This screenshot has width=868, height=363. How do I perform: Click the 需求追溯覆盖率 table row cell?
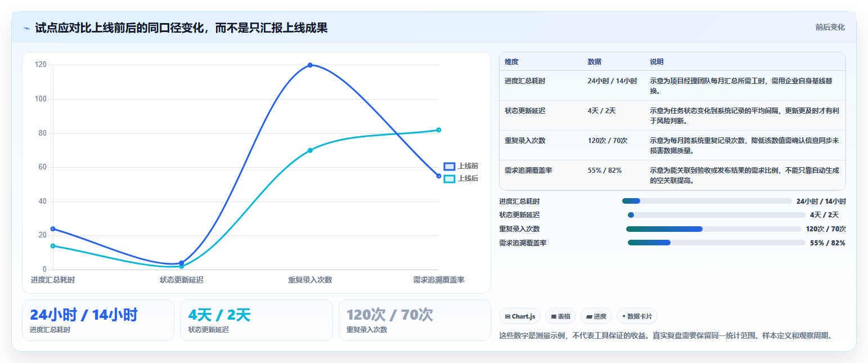coord(528,171)
